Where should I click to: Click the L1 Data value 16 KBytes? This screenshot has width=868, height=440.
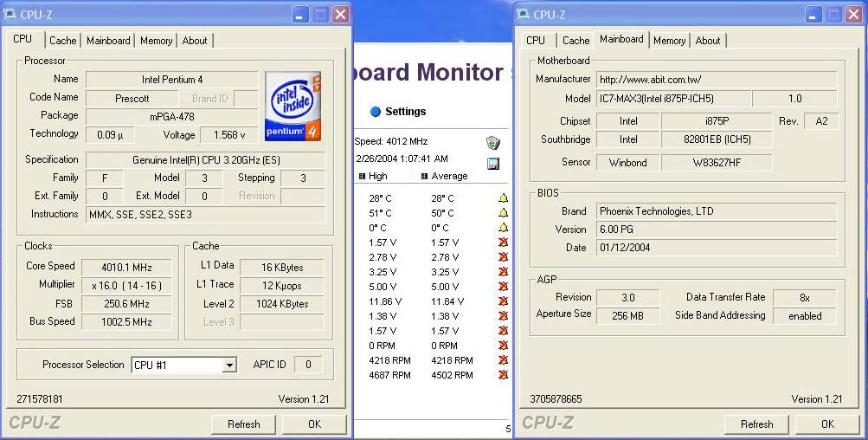282,267
